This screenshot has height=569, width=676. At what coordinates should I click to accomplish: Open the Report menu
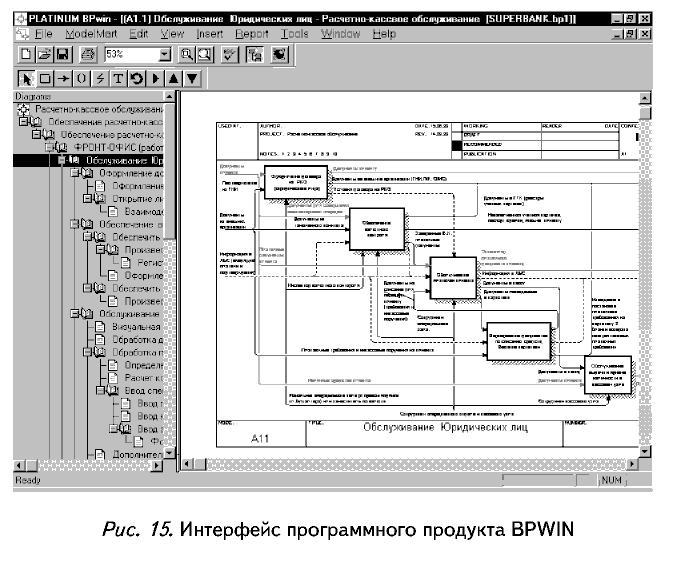[252, 33]
